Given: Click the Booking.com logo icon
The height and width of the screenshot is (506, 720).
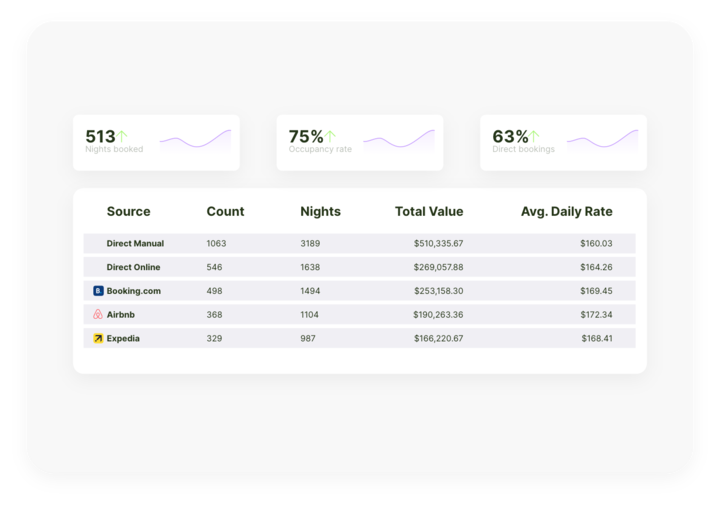Looking at the screenshot, I should [x=98, y=291].
